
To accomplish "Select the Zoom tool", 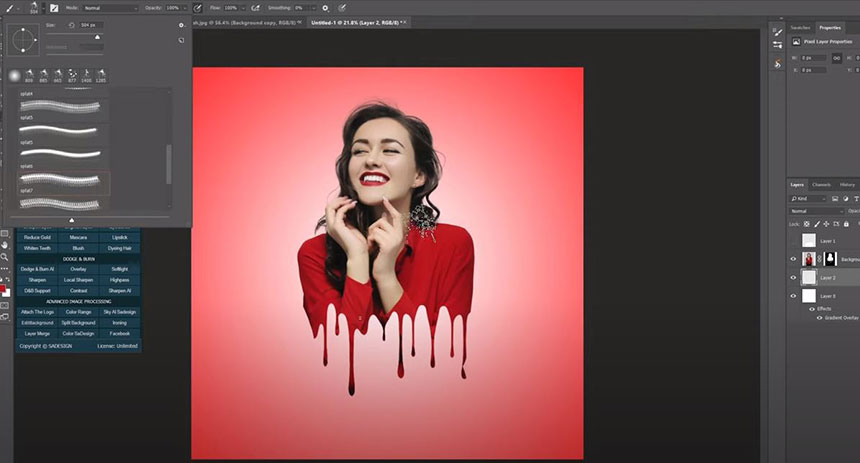I will point(5,256).
